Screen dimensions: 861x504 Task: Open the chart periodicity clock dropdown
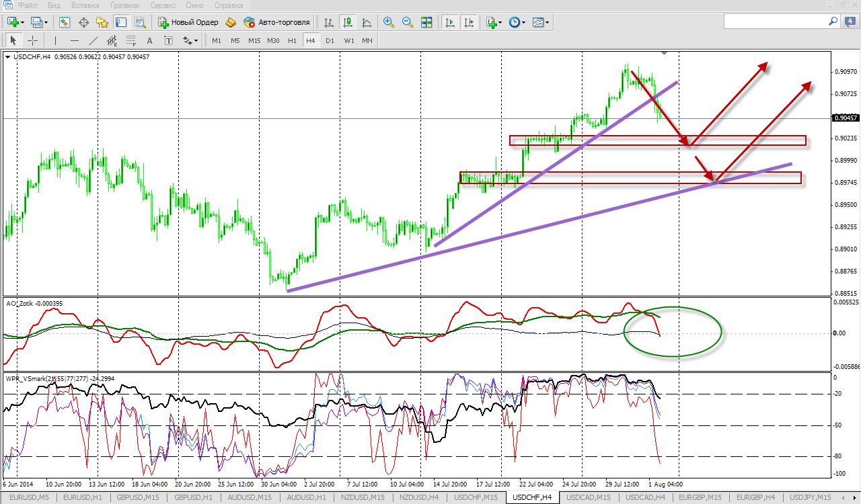click(524, 22)
